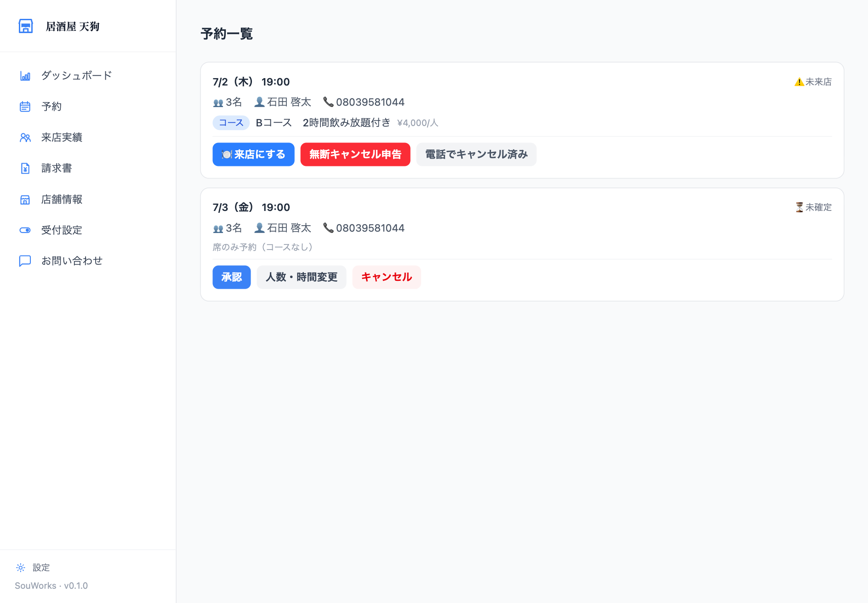Click the person icon in the 7/2 reservation
868x603 pixels.
click(259, 102)
